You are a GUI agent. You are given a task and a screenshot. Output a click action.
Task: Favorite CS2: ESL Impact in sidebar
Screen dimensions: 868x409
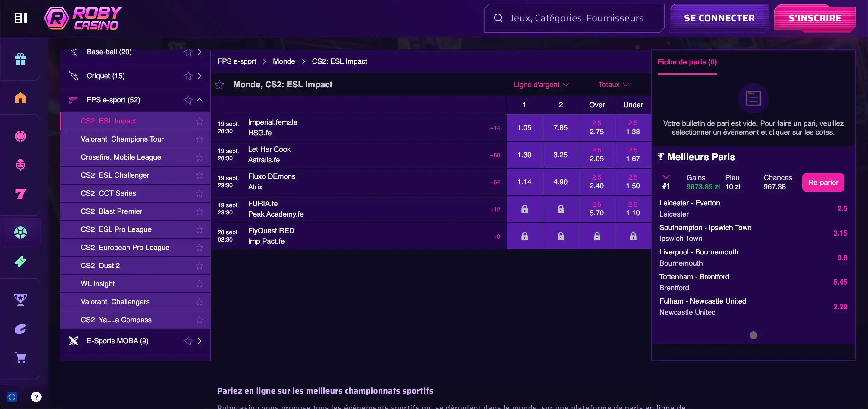click(200, 121)
